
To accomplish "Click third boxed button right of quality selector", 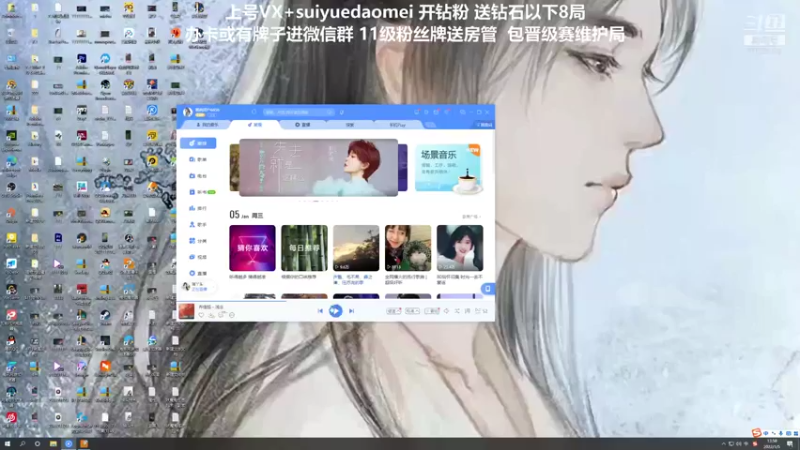I will click(x=432, y=311).
